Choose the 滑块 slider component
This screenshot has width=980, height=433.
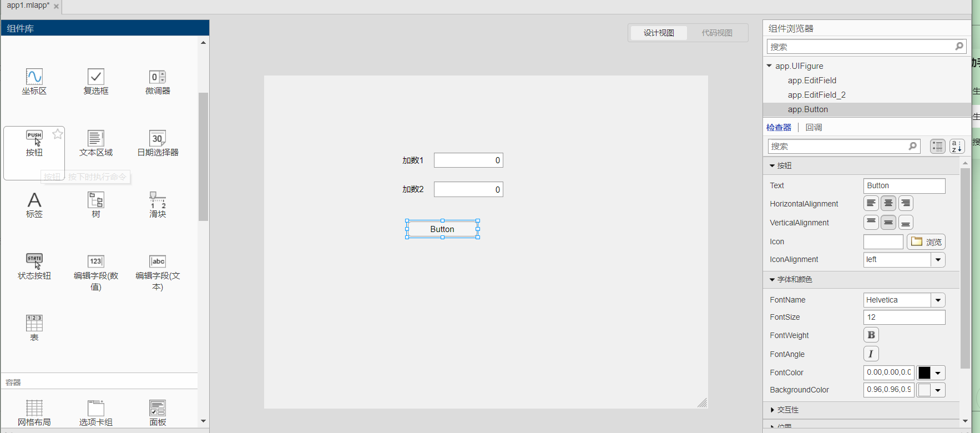[158, 205]
